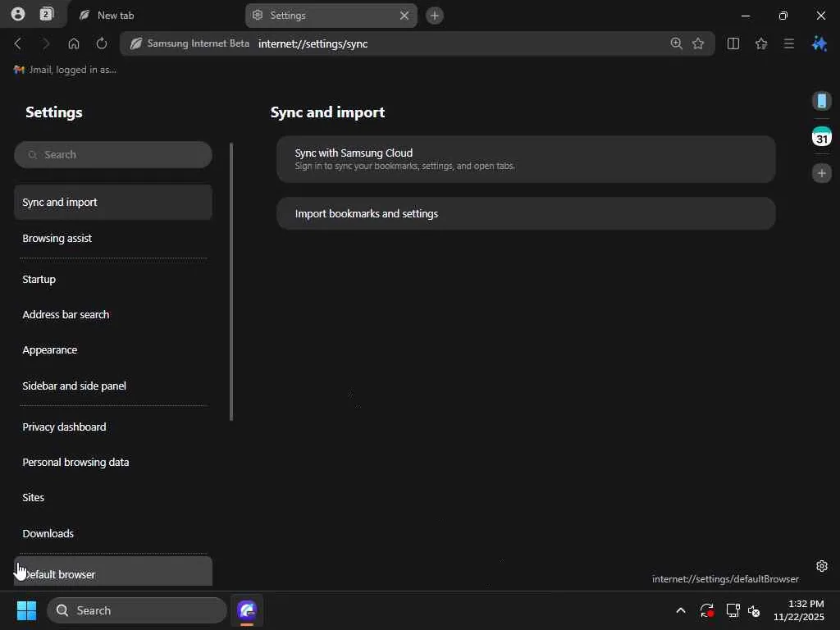
Task: Click the Samsung Internet taskbar icon
Action: [247, 610]
